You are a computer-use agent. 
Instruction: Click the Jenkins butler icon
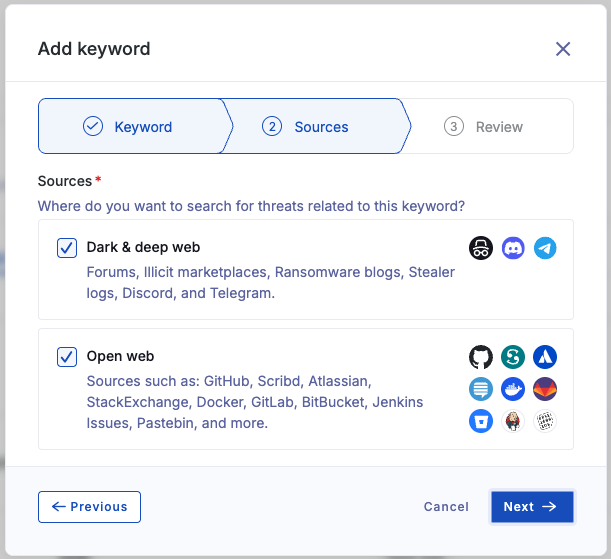click(513, 421)
